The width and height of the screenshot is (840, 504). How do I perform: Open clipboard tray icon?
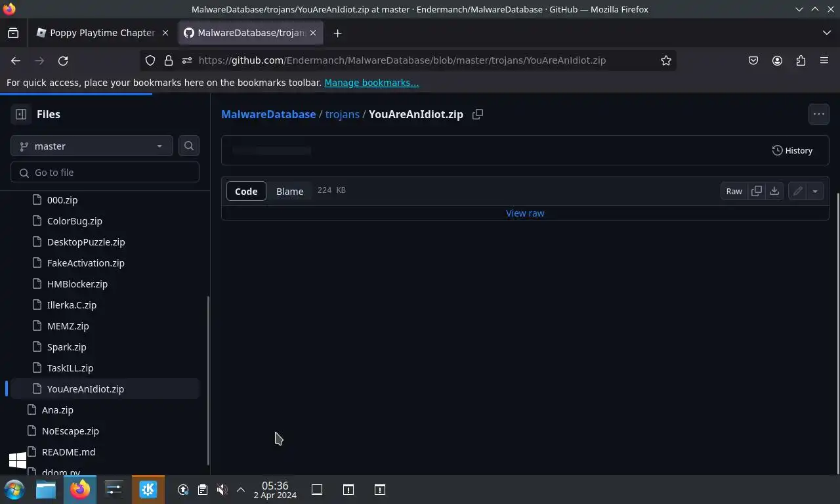pos(203,490)
